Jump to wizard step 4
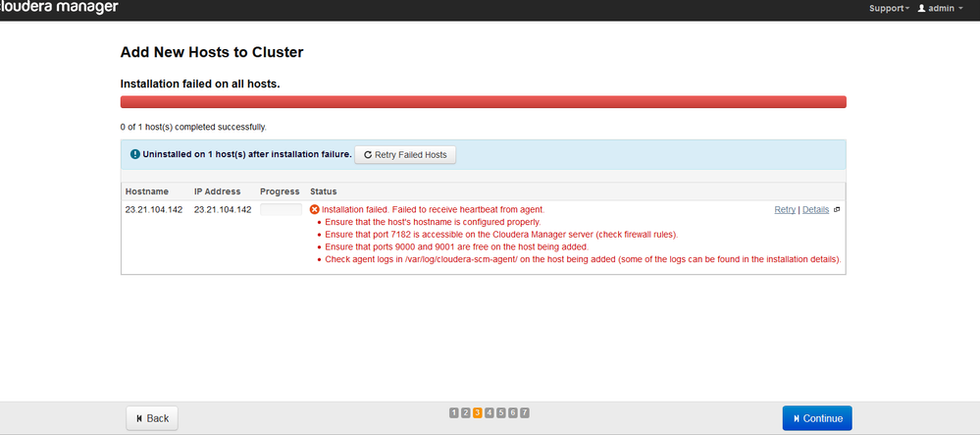This screenshot has height=435, width=980. point(490,412)
